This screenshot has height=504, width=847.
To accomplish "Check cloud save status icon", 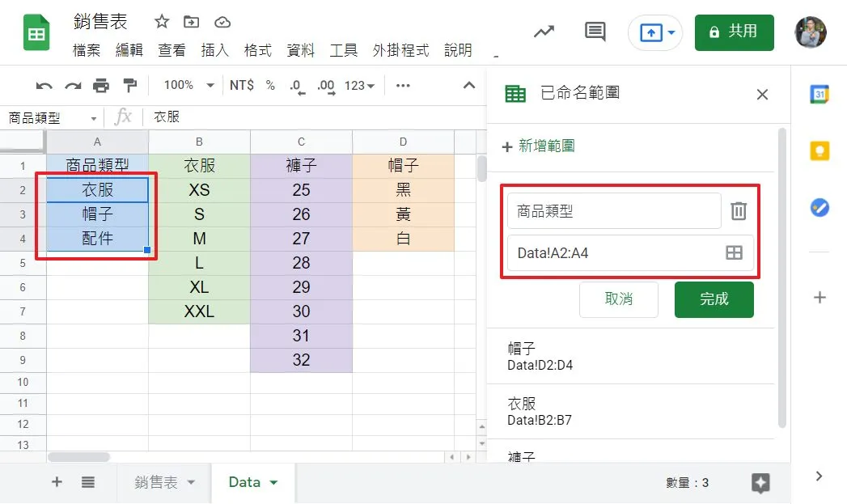I will point(222,22).
